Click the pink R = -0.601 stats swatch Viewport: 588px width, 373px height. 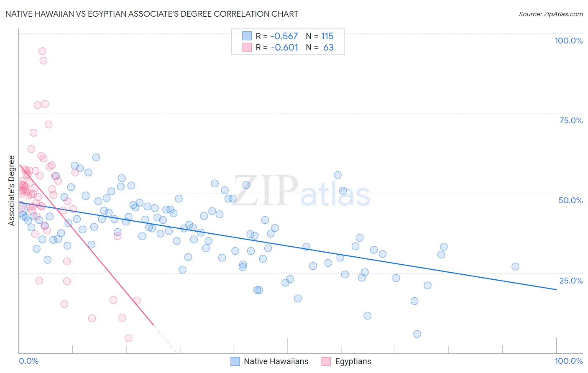click(x=247, y=47)
